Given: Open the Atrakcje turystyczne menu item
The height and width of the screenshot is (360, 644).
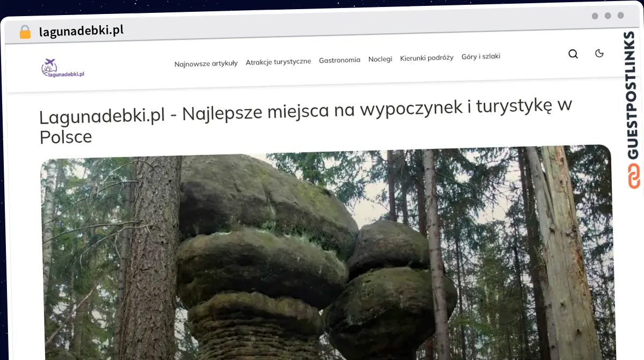Looking at the screenshot, I should pos(279,61).
